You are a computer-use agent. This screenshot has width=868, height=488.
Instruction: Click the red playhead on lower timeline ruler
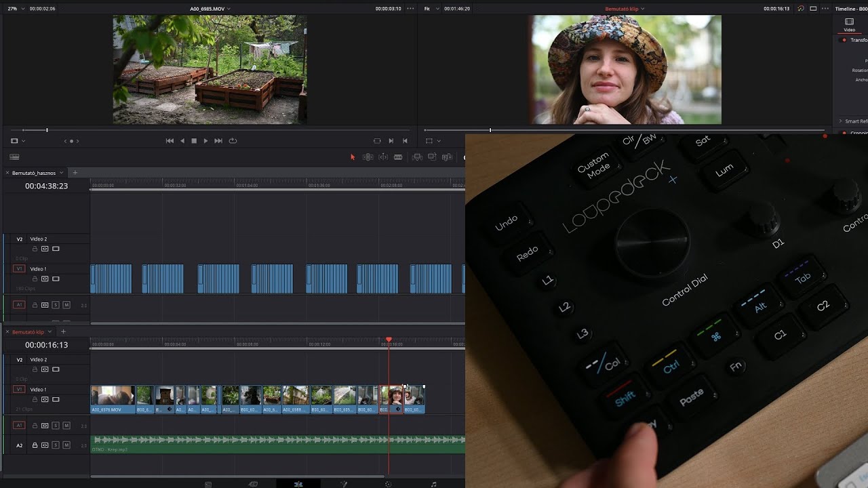click(x=389, y=340)
